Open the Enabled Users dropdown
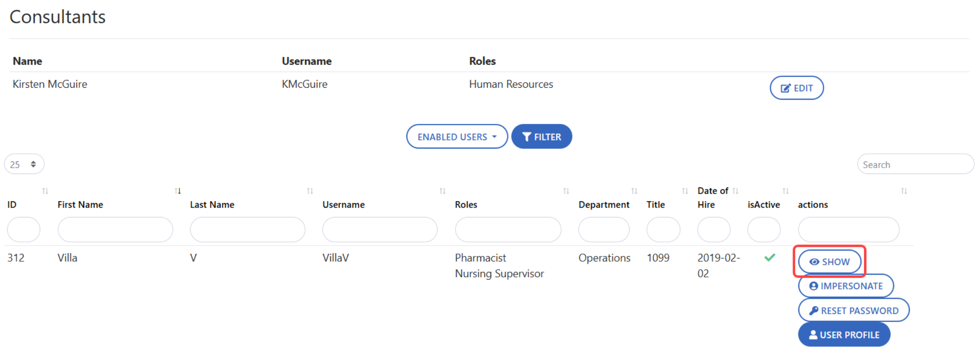The image size is (980, 348). 456,137
